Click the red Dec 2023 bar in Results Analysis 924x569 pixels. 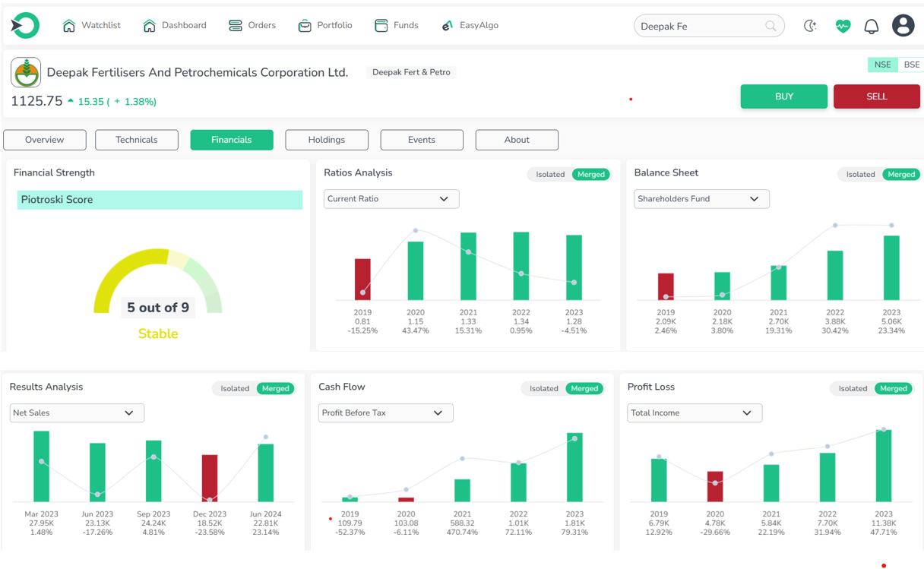pyautogui.click(x=210, y=479)
